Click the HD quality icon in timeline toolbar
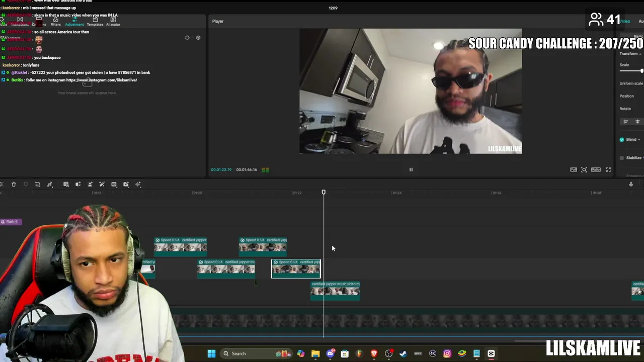The image size is (644, 362). pyautogui.click(x=114, y=185)
